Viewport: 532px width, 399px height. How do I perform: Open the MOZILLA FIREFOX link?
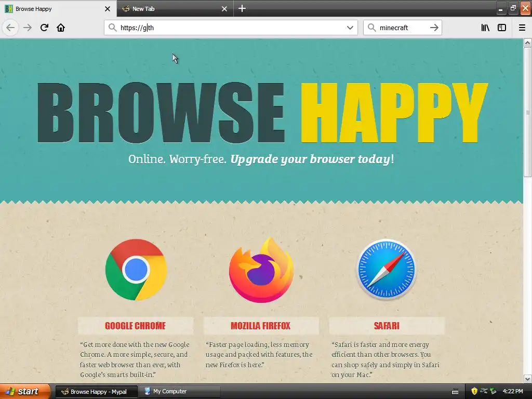(261, 326)
